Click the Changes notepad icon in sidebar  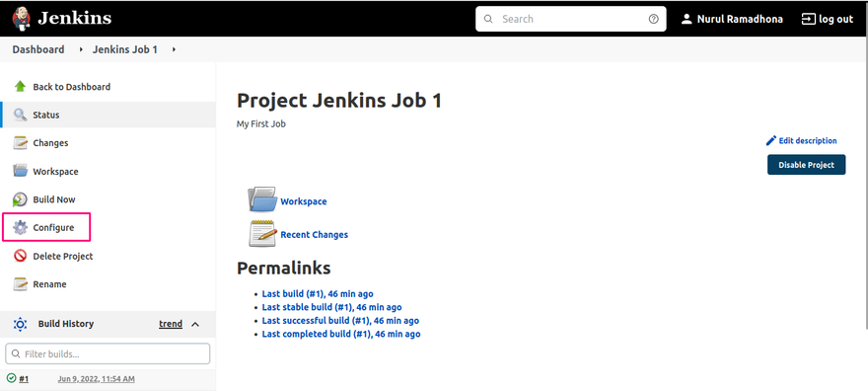(x=20, y=143)
